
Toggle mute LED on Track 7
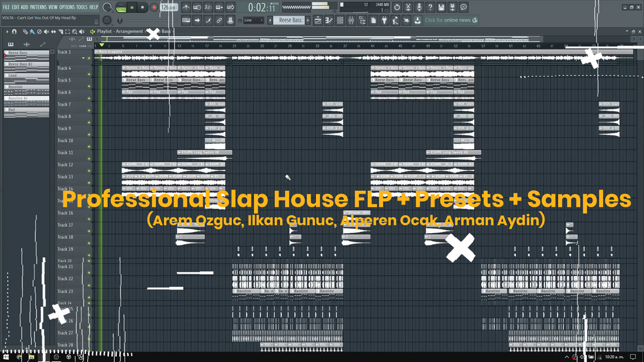coord(89,111)
